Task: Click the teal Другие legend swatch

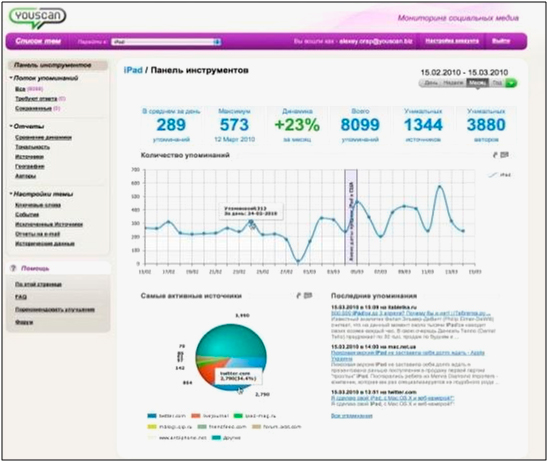Action: (216, 438)
